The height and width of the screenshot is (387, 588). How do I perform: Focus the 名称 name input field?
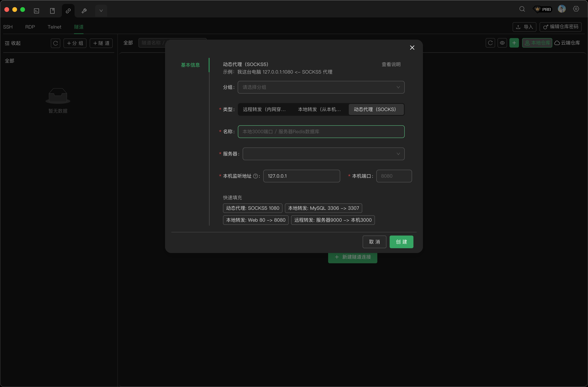(x=321, y=132)
